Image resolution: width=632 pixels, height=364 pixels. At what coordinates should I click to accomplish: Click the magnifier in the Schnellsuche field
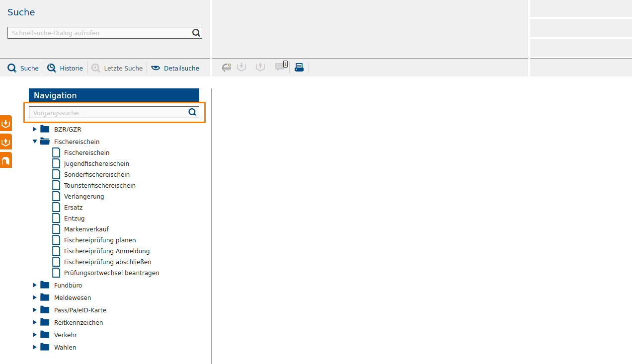[x=196, y=33]
